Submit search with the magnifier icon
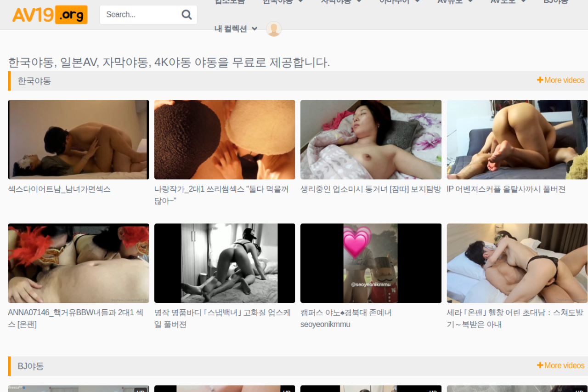 pos(187,15)
